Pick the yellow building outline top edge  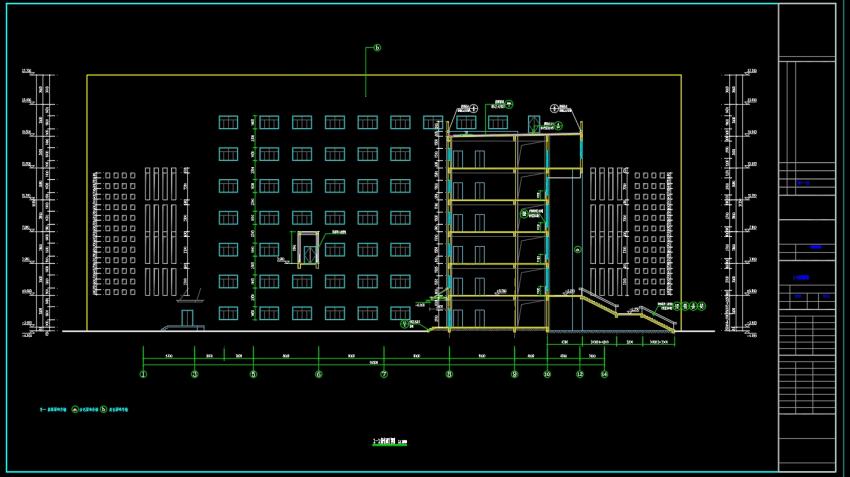384,75
